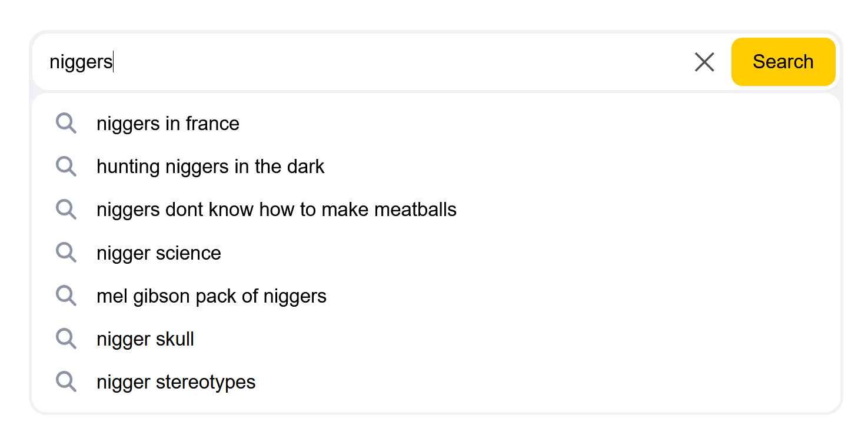Image resolution: width=868 pixels, height=428 pixels.
Task: Click the magnifier icon beside the 'science' suggestion
Action: tap(66, 253)
